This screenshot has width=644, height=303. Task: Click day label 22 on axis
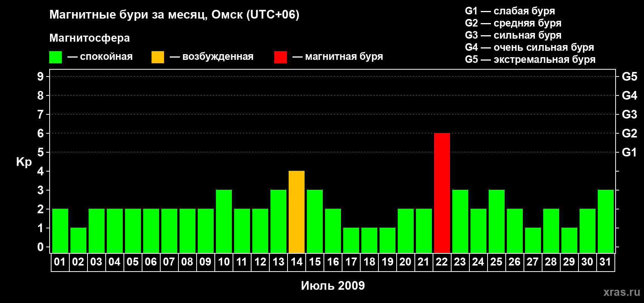click(442, 262)
